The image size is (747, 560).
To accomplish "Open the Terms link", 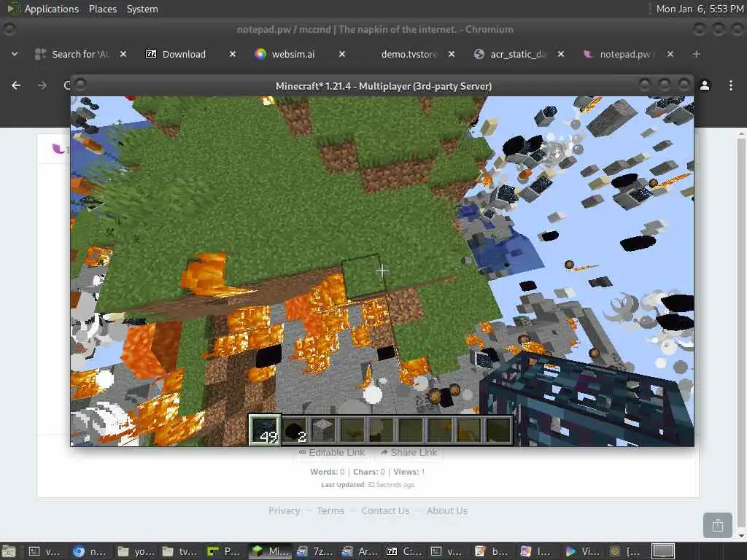I will tap(330, 510).
